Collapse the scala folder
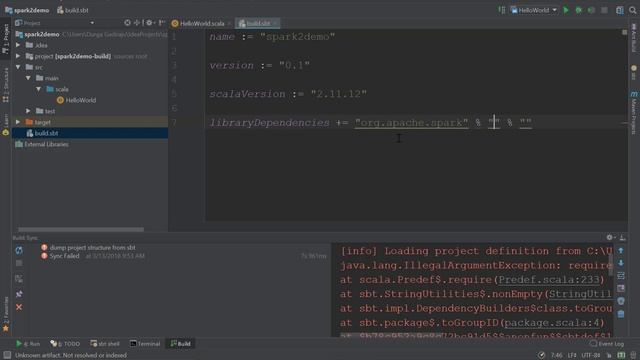This screenshot has width=640, height=360. coord(38,89)
